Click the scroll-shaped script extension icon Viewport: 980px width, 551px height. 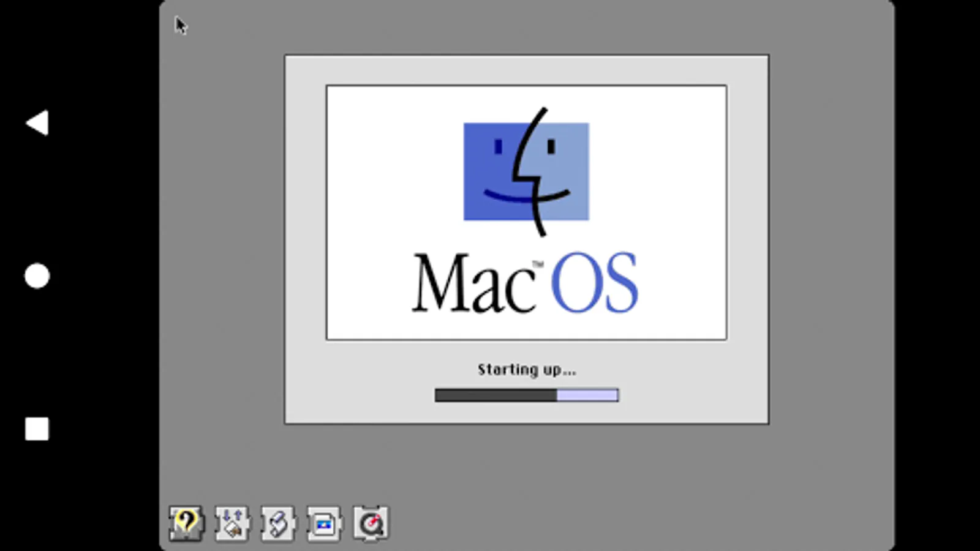(278, 523)
